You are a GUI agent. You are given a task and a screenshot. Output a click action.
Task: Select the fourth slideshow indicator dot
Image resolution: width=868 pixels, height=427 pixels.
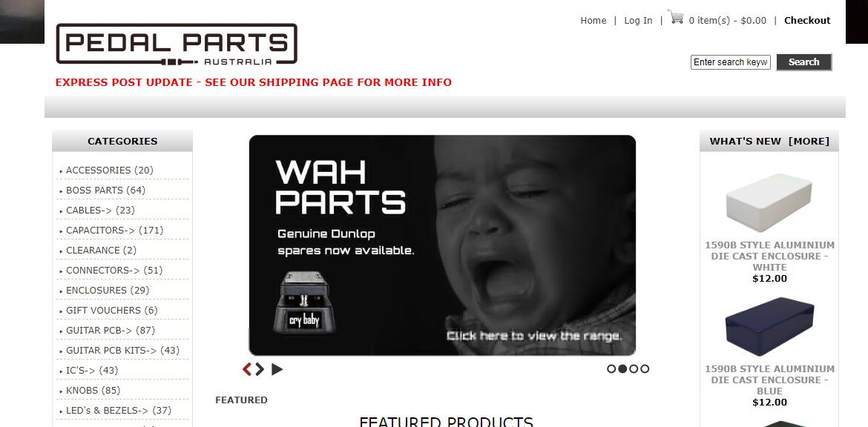point(645,369)
